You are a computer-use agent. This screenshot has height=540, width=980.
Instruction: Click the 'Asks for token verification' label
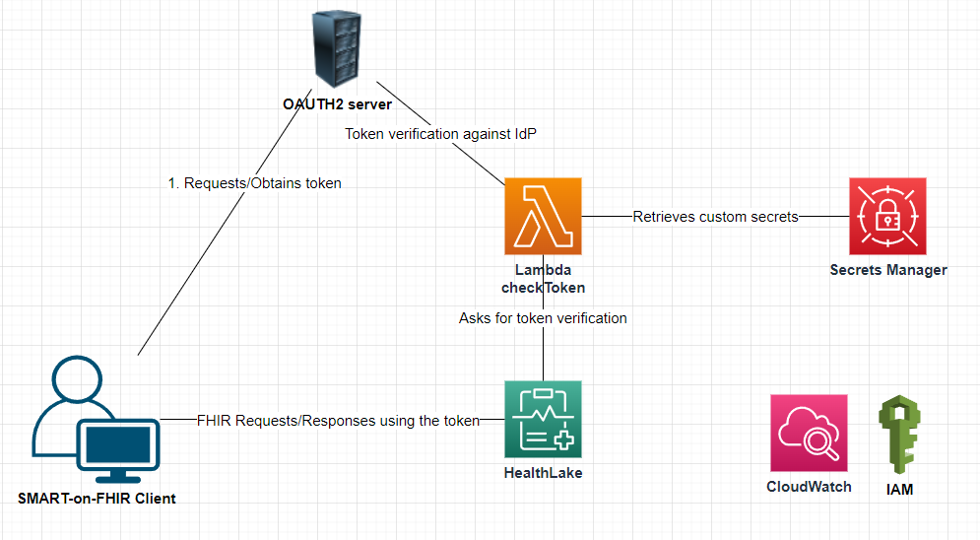[543, 318]
